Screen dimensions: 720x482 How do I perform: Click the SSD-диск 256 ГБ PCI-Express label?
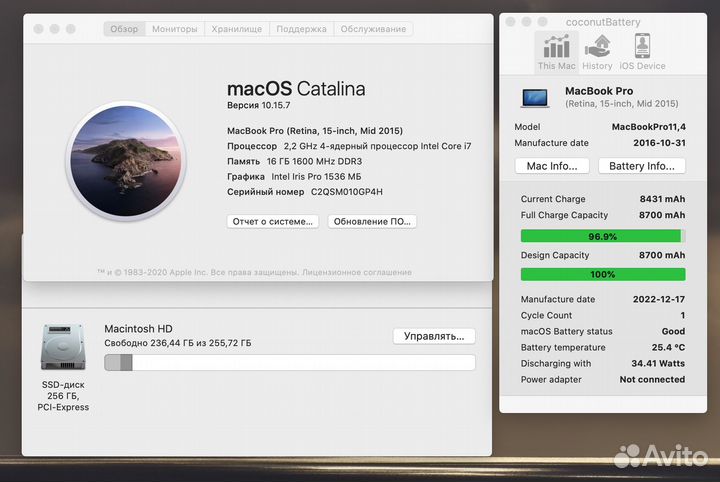[x=63, y=396]
